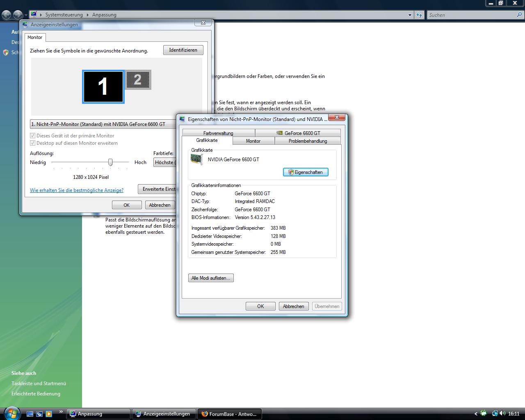Select monitor 2 thumbnail
Screen dimensions: 525x420
(138, 80)
